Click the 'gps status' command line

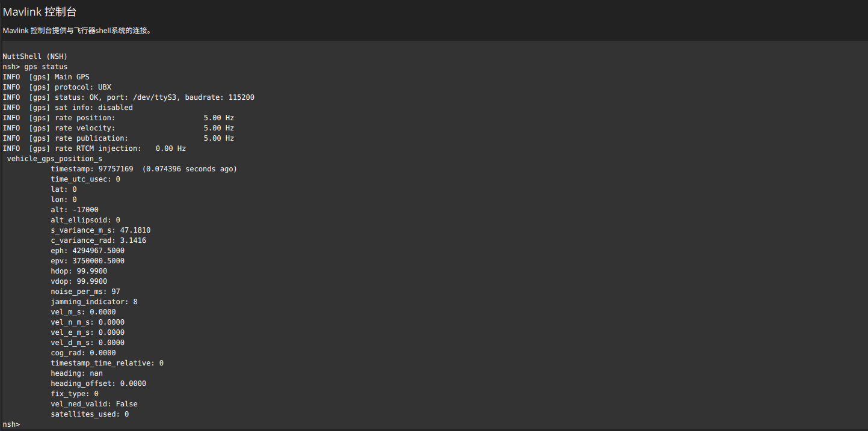coord(35,67)
